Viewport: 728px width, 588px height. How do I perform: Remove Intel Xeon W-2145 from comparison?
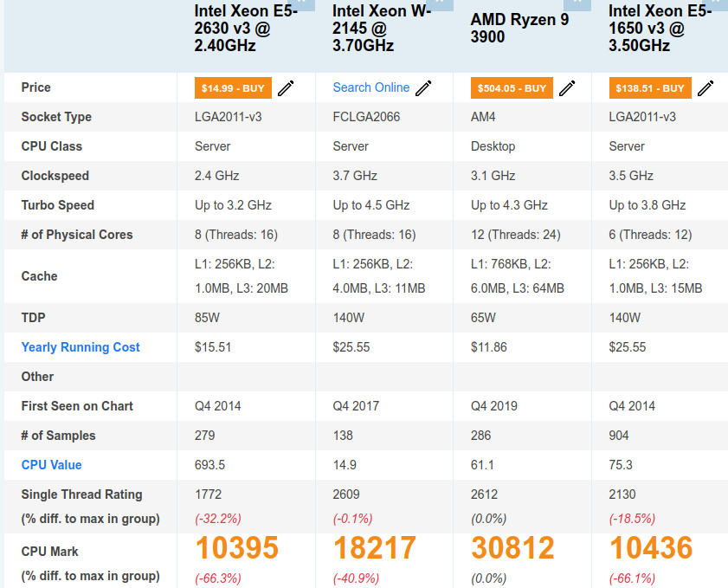(x=439, y=3)
